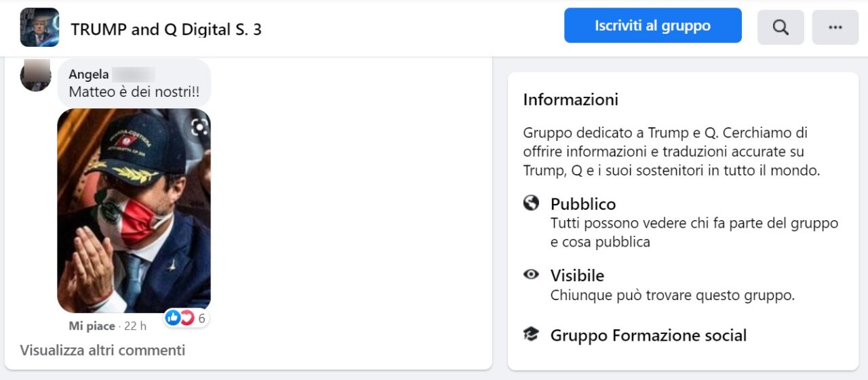This screenshot has height=380, width=868.
Task: Click the globe icon beside Pubblico
Action: 531,203
